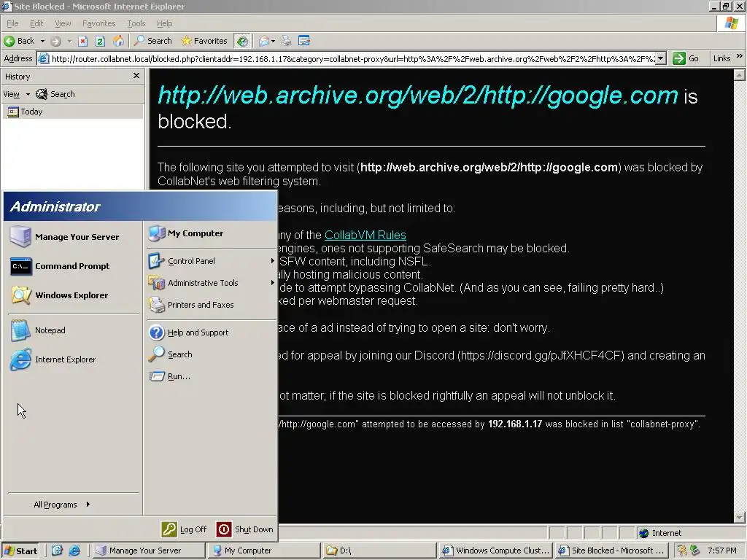Image resolution: width=747 pixels, height=560 pixels.
Task: Open Favorites from the toolbar
Action: coord(204,41)
